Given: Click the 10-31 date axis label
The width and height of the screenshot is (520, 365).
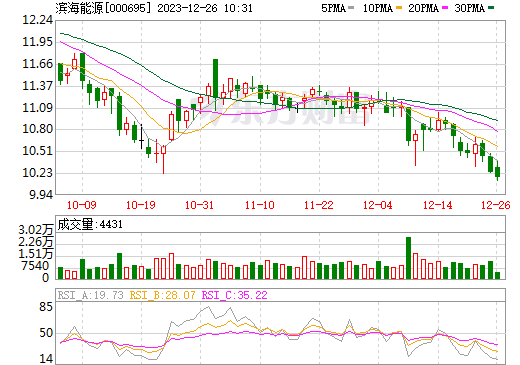Looking at the screenshot, I should pyautogui.click(x=199, y=205).
